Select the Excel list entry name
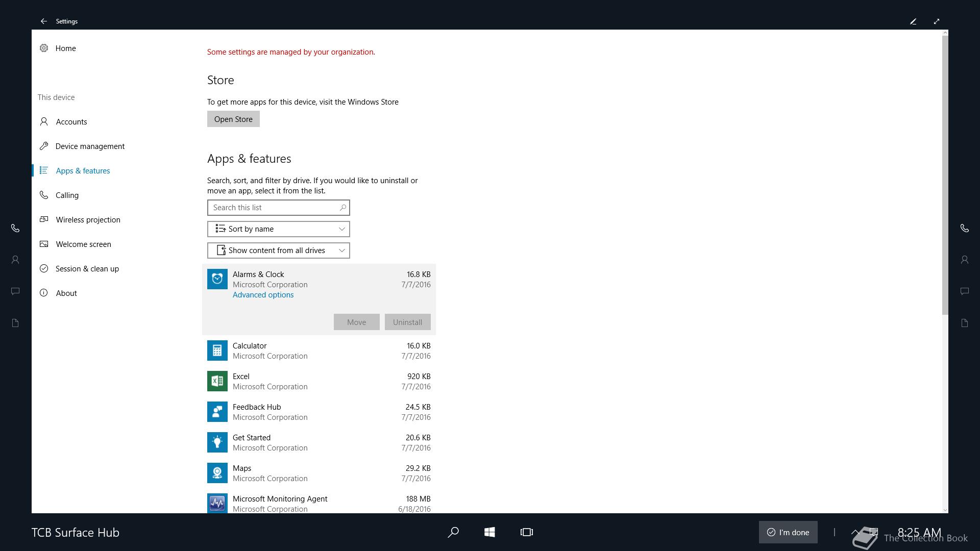This screenshot has width=980, height=551. pyautogui.click(x=241, y=377)
